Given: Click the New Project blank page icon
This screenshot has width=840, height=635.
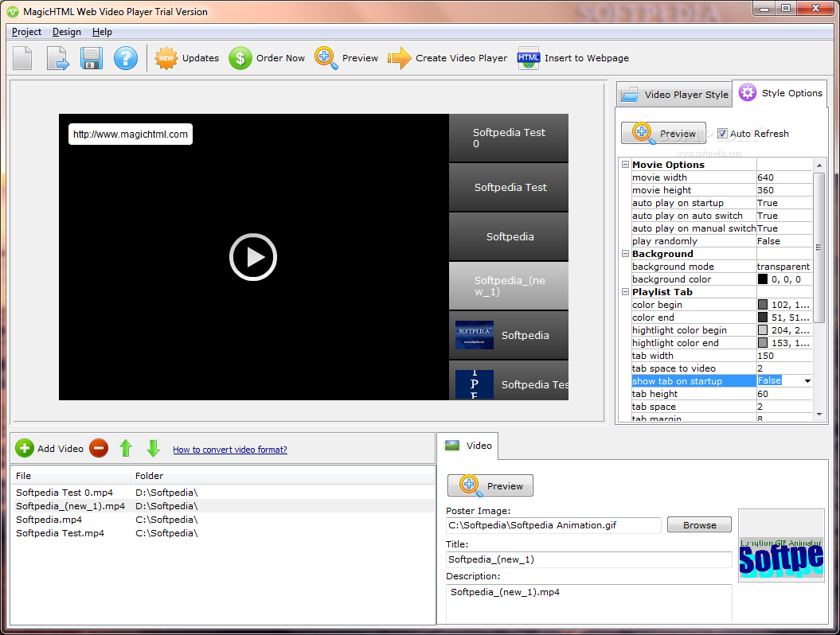Looking at the screenshot, I should 22,58.
